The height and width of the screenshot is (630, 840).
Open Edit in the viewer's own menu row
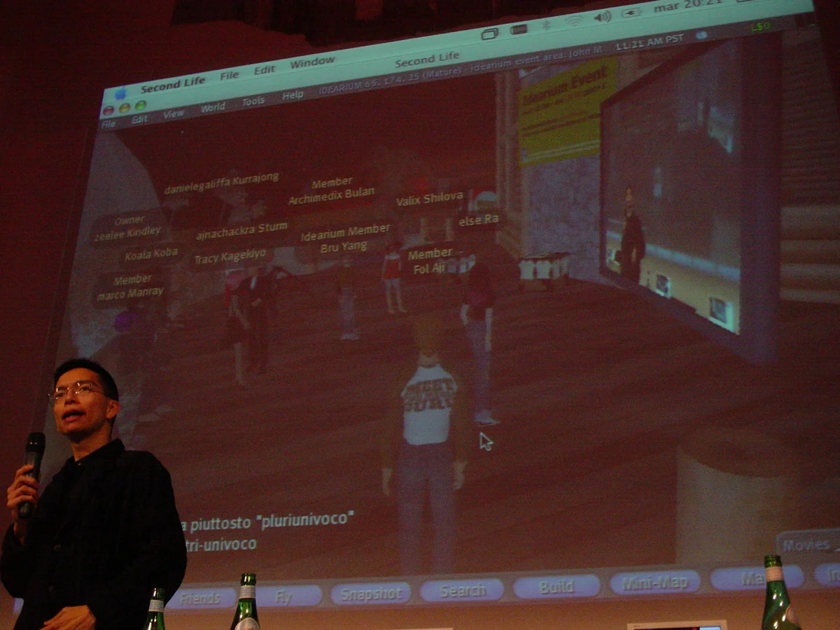click(x=139, y=119)
